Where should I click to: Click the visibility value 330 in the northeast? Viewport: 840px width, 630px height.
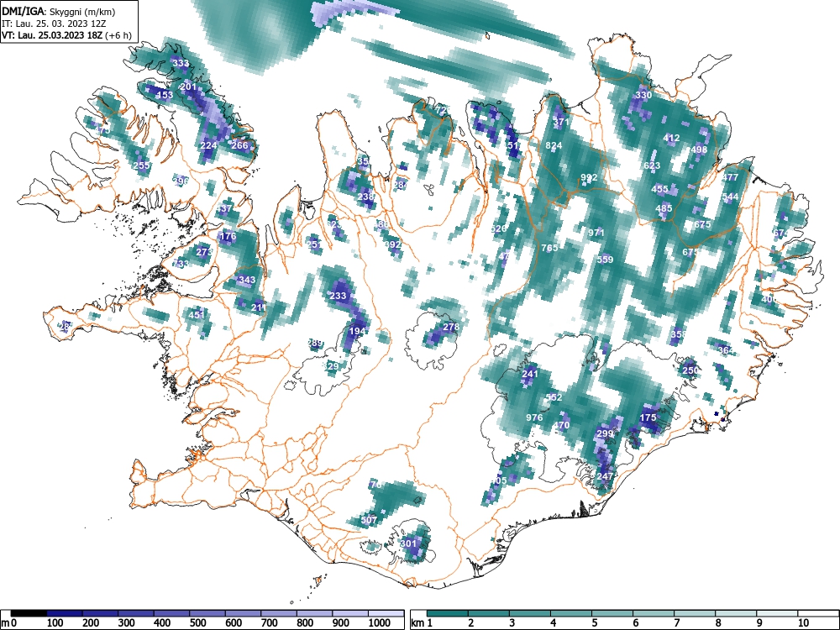(643, 96)
